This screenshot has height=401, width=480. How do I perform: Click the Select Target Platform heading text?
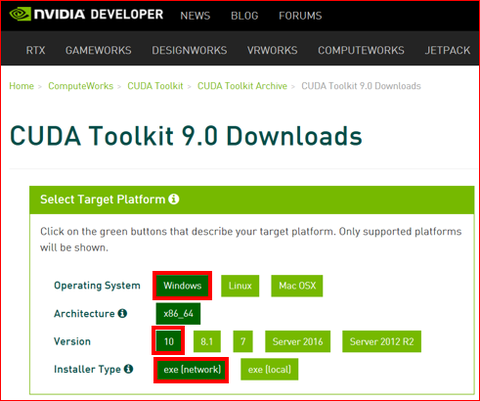coord(103,199)
